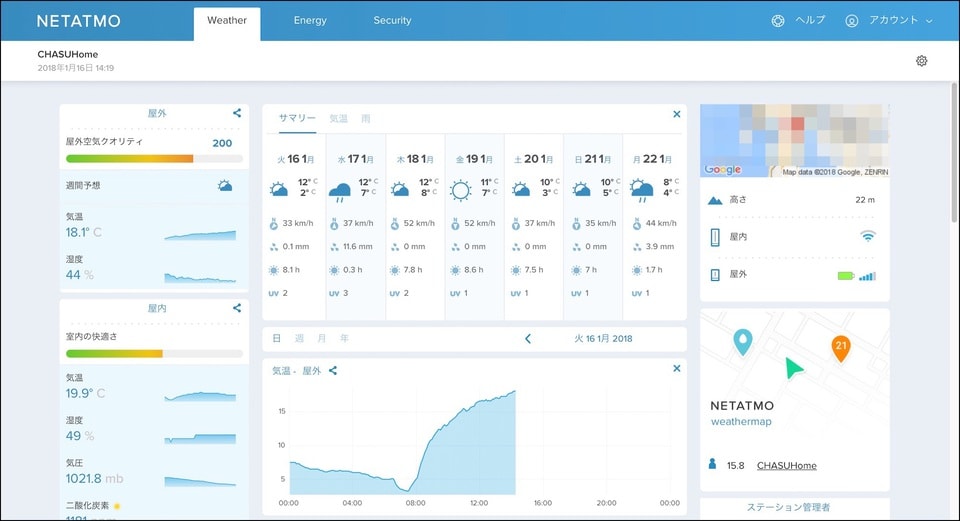Click the Google map thumbnail
960x521 pixels.
click(x=794, y=141)
